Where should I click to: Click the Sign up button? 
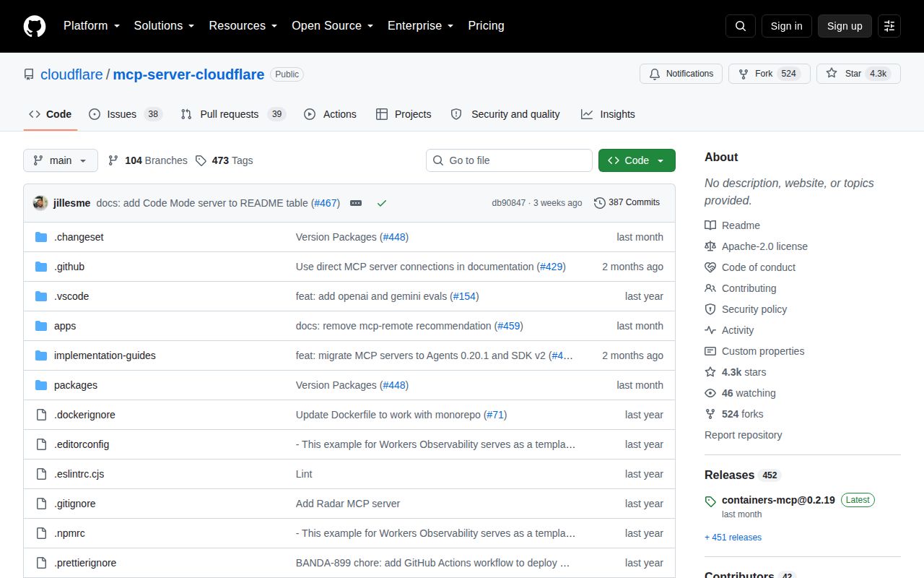click(845, 26)
